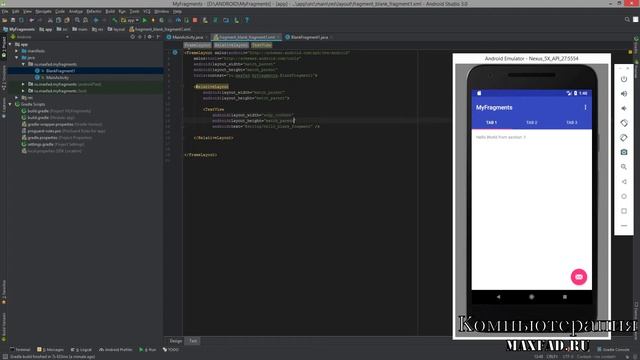Viewport: 640px width, 360px height.
Task: Open the Terminal tool window
Action: (x=20, y=350)
